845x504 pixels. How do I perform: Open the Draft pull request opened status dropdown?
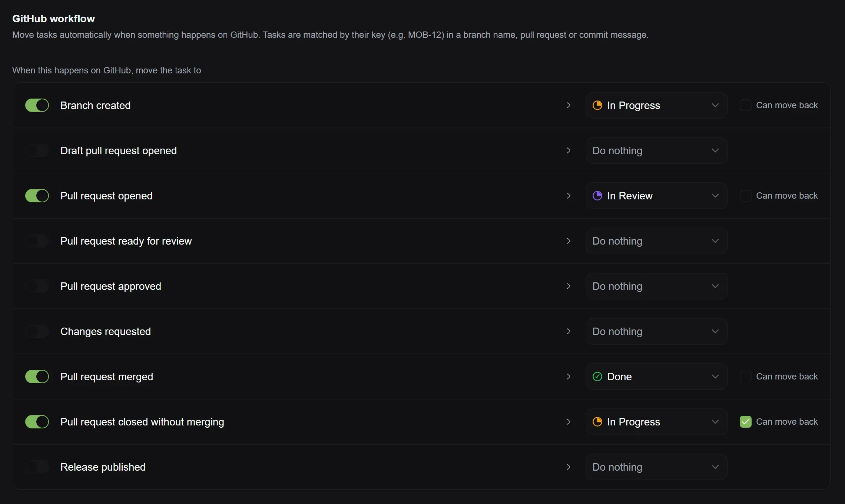tap(656, 150)
